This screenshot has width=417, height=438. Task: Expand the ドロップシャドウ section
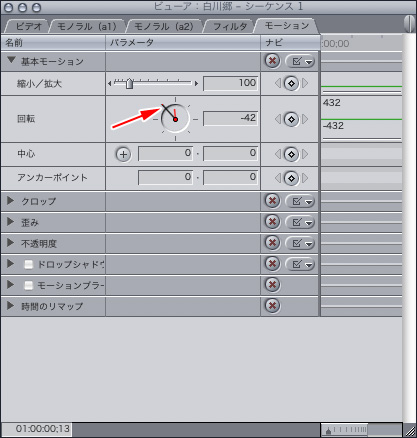10,264
